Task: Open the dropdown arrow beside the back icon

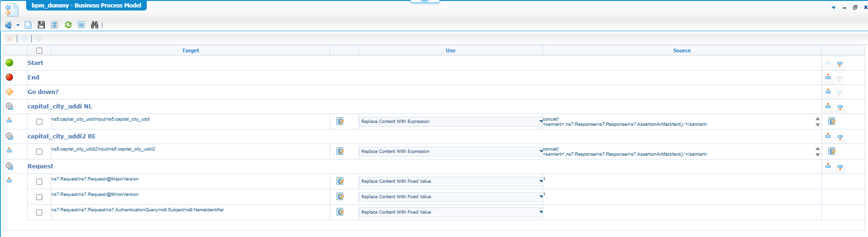Action: [18, 25]
